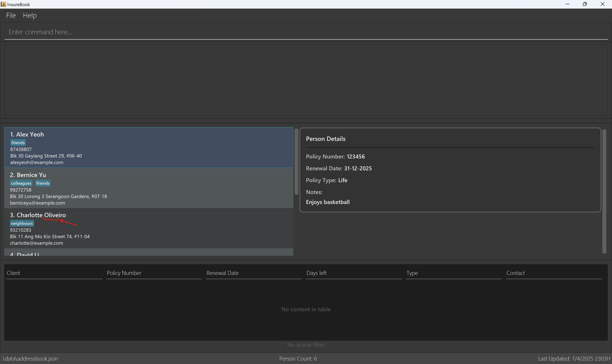Restore down the InsureBook window
Screen dimensions: 612x364
click(x=585, y=4)
